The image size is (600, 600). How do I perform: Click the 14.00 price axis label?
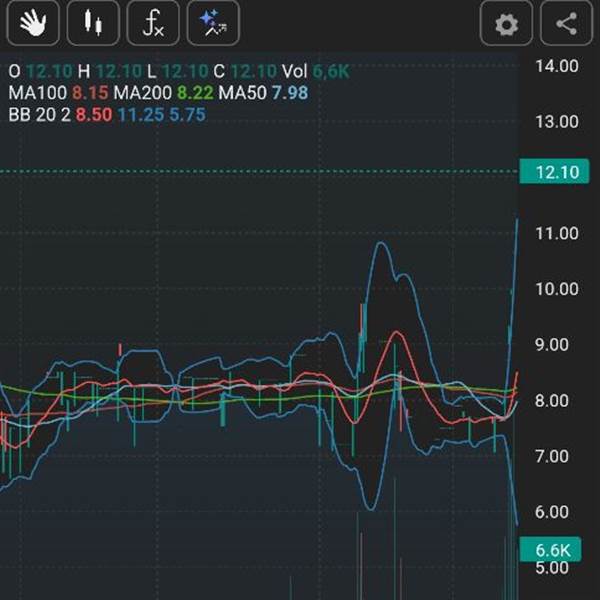click(557, 66)
